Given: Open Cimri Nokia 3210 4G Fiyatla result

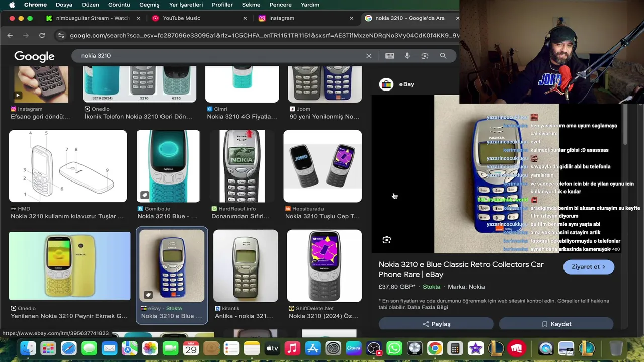Looking at the screenshot, I should click(242, 117).
